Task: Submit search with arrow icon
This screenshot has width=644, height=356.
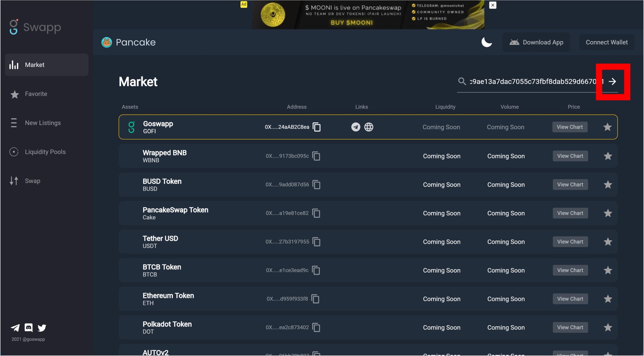Action: pyautogui.click(x=612, y=82)
